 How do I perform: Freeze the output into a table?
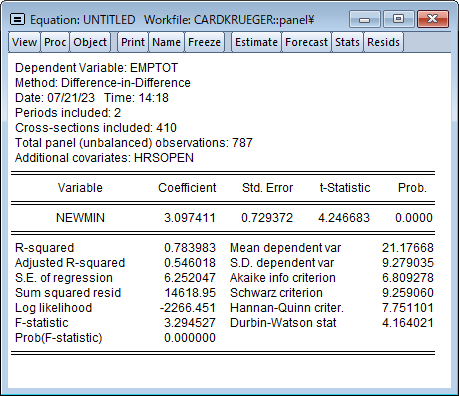click(204, 42)
